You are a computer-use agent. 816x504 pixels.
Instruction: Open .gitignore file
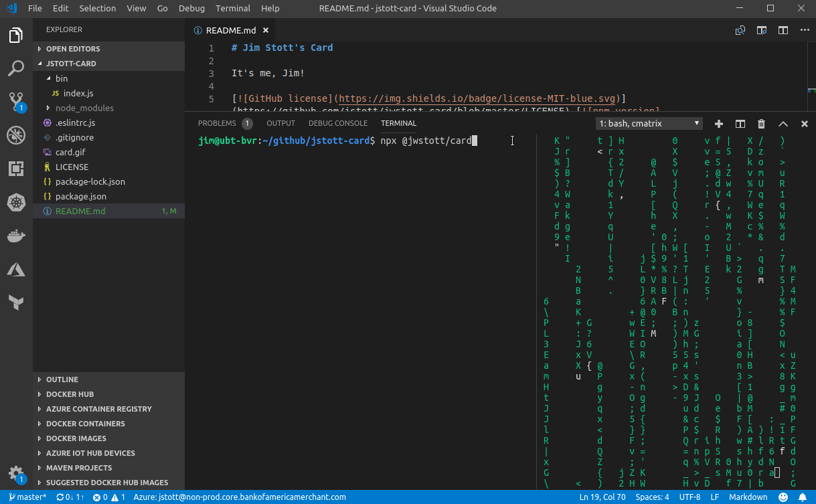[108, 137]
